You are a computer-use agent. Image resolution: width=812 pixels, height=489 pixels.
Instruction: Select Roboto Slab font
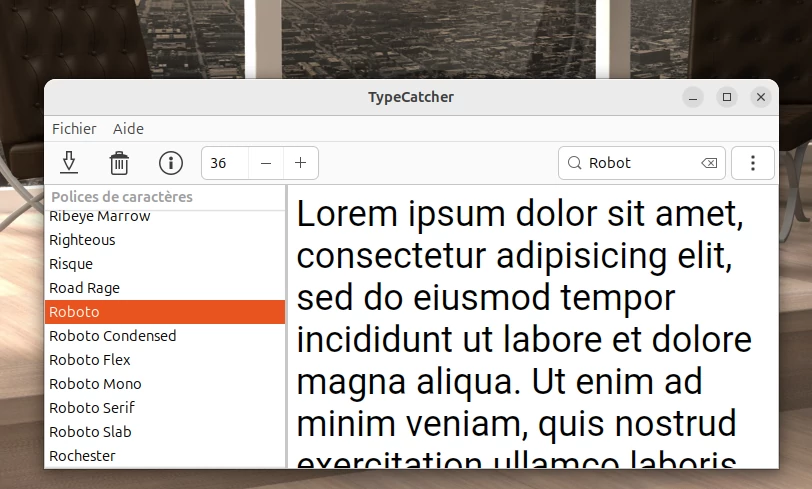point(165,432)
